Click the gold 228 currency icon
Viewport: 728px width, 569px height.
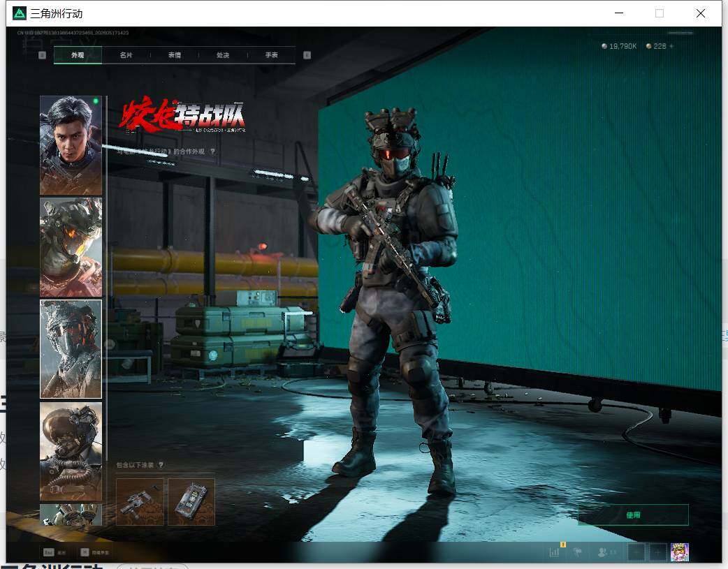coord(648,46)
